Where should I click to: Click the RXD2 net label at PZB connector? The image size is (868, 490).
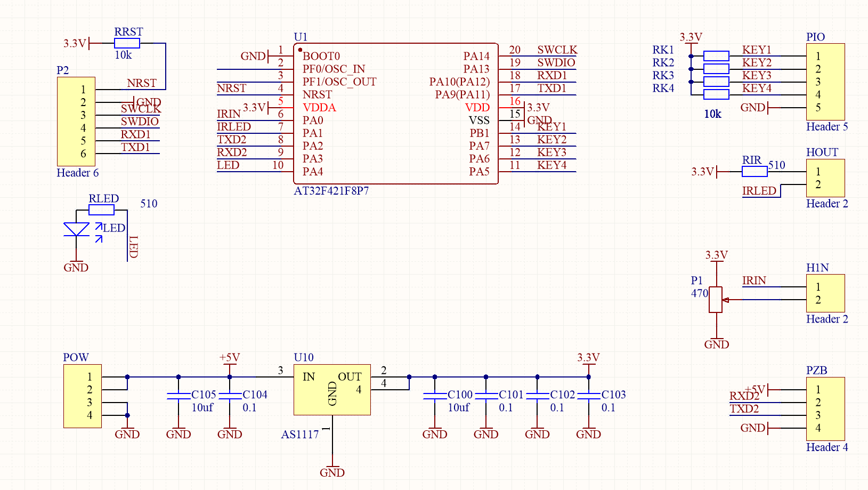[x=744, y=396]
